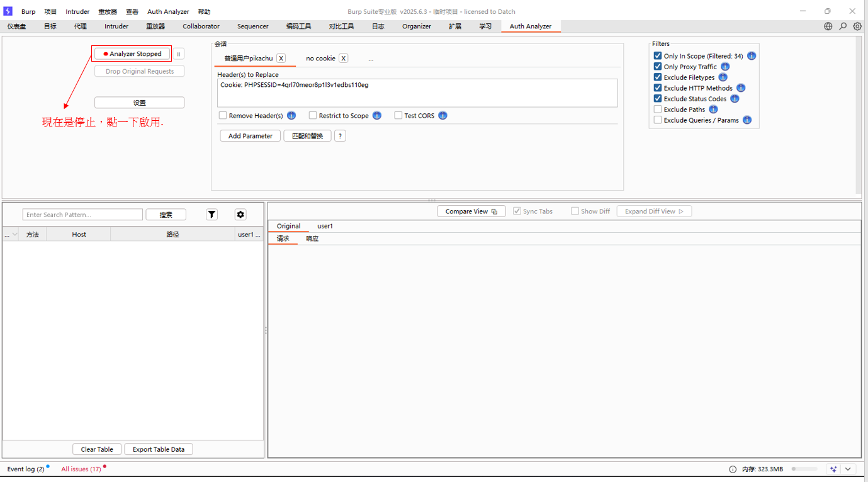The image size is (868, 482).
Task: Add new session with the ... tab
Action: [371, 59]
